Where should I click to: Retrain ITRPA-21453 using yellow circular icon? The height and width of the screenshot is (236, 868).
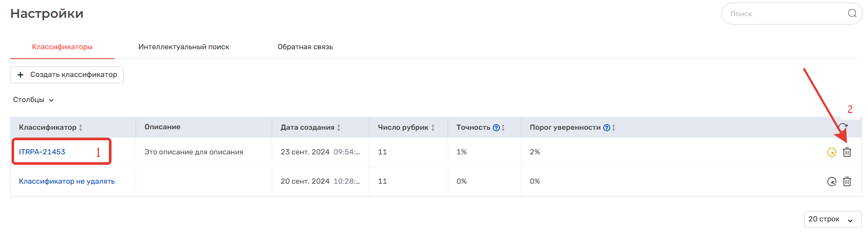pos(832,152)
